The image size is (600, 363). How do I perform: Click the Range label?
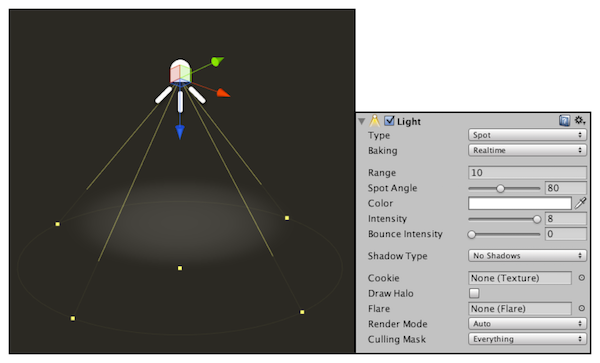(x=382, y=173)
